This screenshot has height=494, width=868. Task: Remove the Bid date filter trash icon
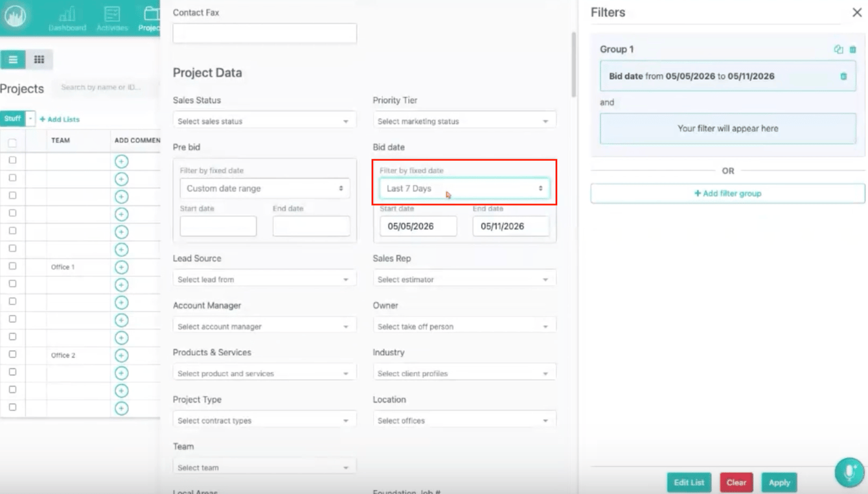(x=843, y=76)
